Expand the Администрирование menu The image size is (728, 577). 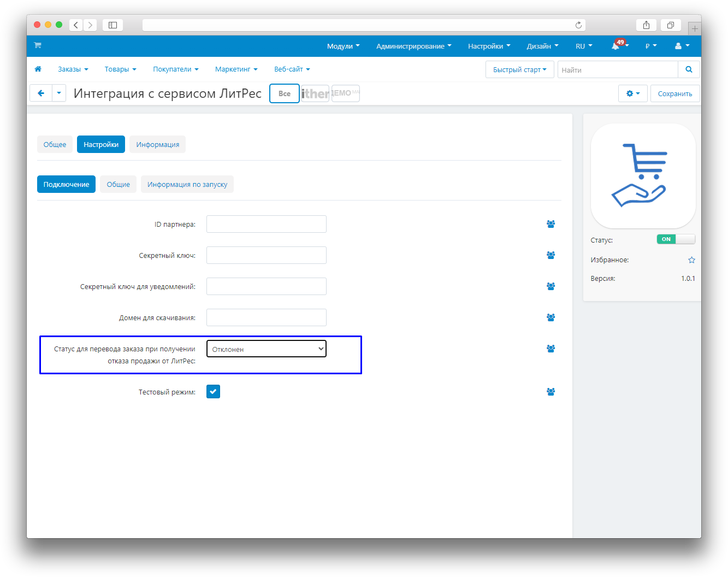point(413,46)
